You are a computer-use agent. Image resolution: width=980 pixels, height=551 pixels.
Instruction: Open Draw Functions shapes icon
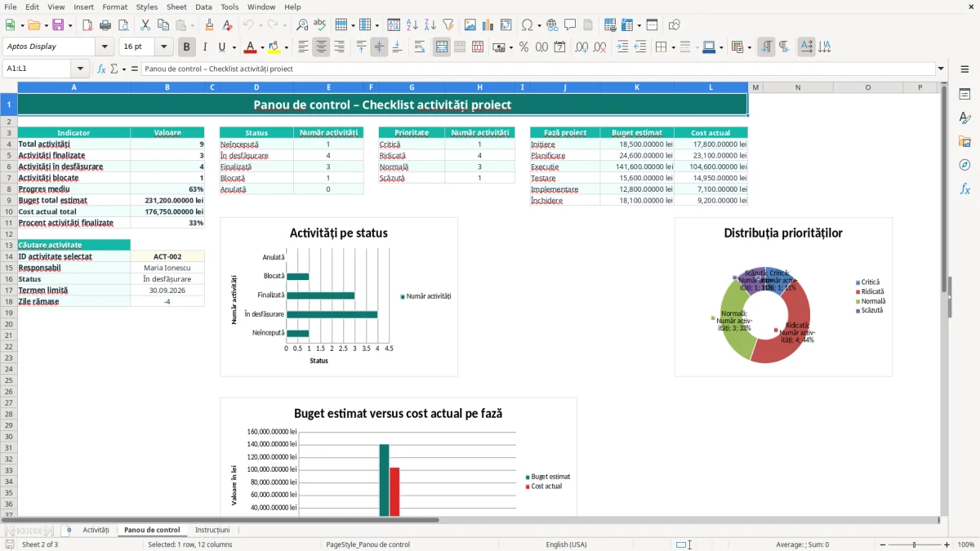tap(674, 25)
